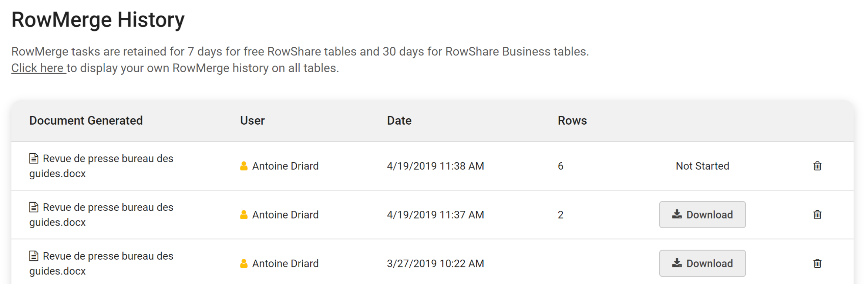868x284 pixels.
Task: Delete the 11:38 AM Not Started task
Action: [x=817, y=166]
